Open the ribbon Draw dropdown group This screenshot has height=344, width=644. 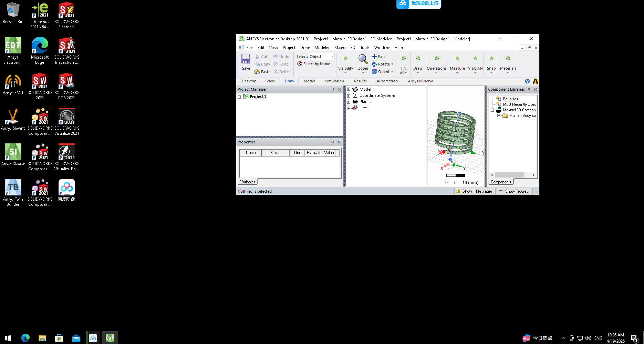coord(418,64)
